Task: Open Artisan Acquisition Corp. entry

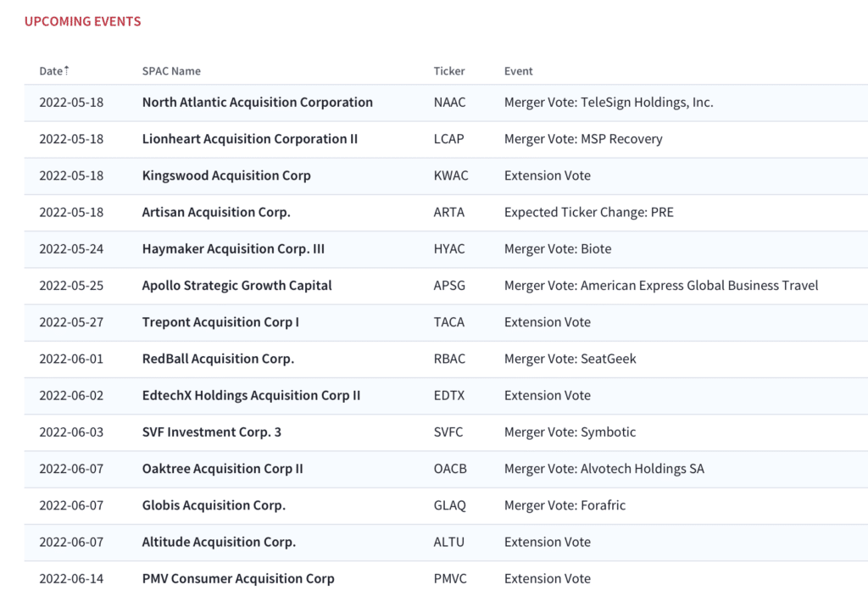Action: [216, 212]
